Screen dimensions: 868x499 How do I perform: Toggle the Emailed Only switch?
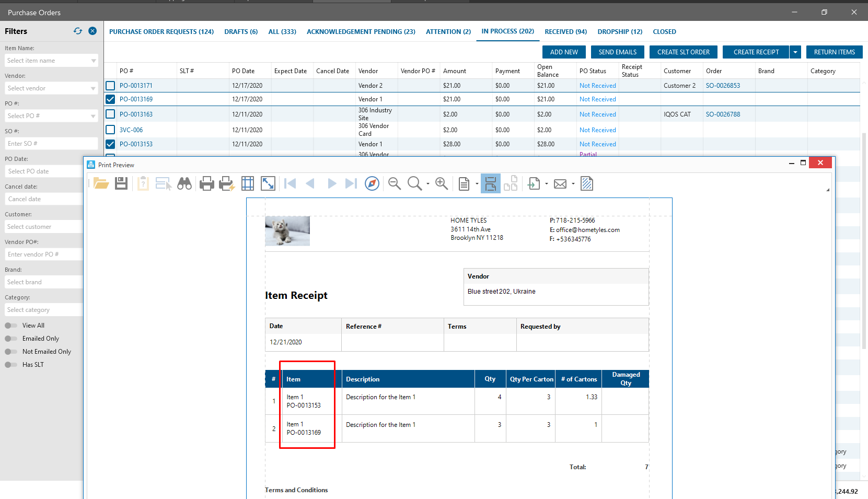click(11, 339)
